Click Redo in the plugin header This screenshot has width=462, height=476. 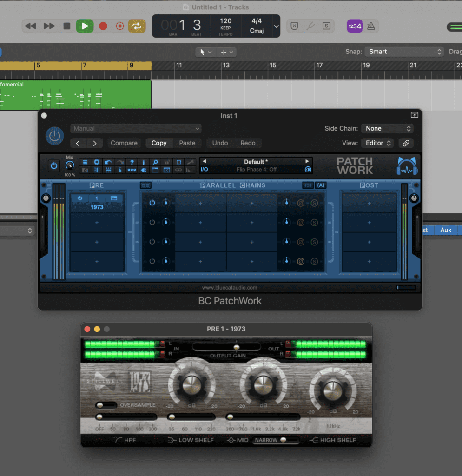248,143
